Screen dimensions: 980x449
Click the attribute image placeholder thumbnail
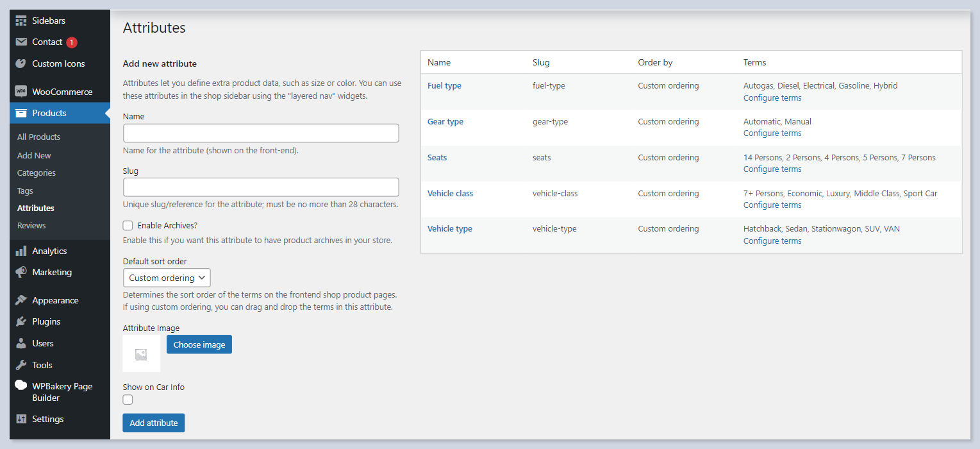click(x=141, y=354)
